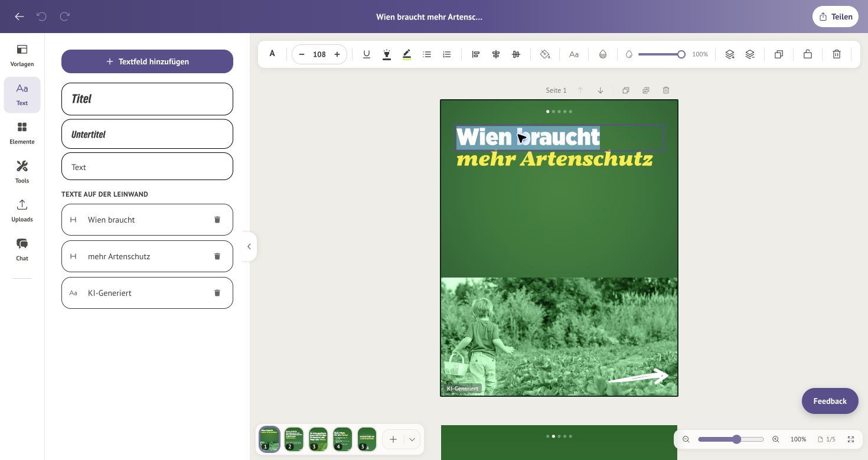The width and height of the screenshot is (868, 460).
Task: Open the Elemente sidebar tab
Action: click(x=22, y=133)
